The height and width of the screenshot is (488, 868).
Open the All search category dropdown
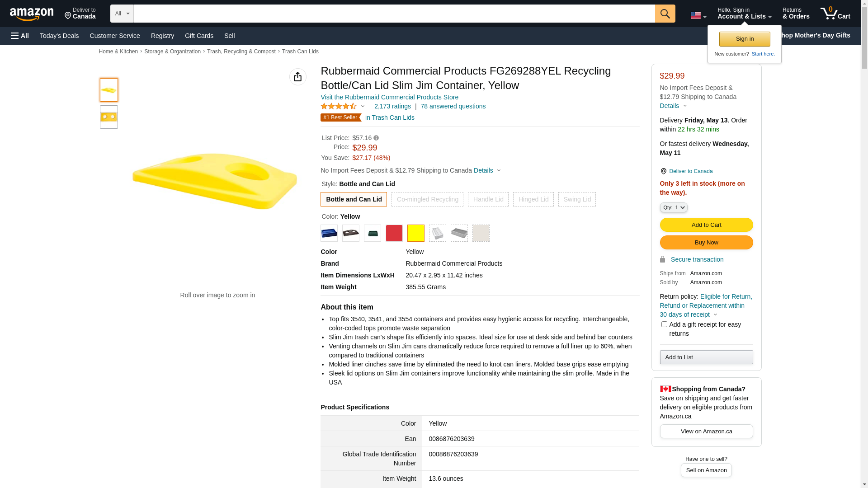[122, 14]
